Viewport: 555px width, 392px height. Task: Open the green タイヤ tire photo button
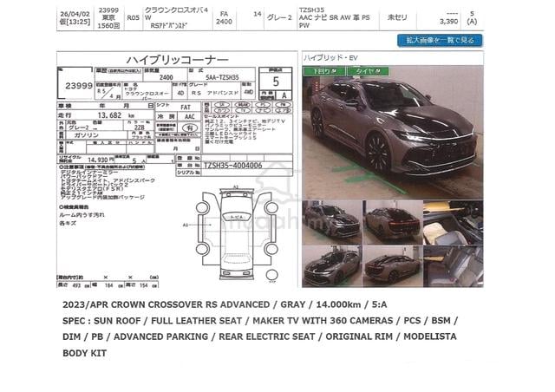(x=368, y=71)
